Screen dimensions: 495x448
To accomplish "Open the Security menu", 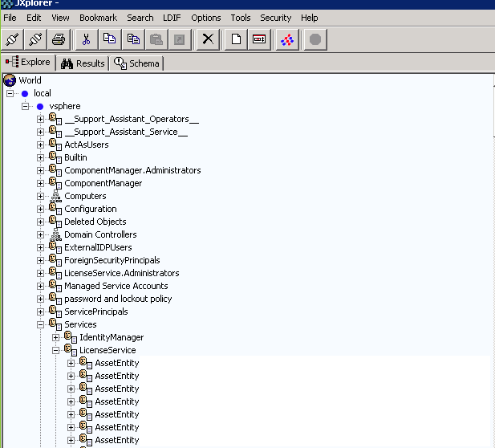I will 276,18.
